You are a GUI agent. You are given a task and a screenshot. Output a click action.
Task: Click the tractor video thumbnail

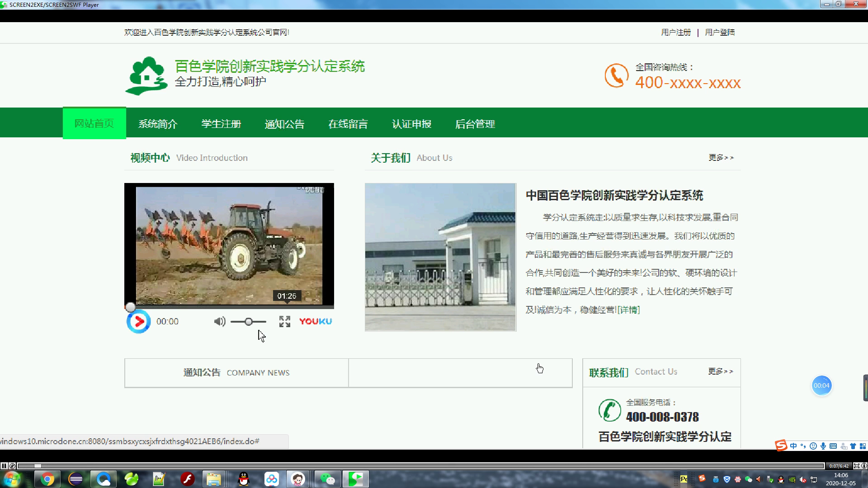coord(229,245)
